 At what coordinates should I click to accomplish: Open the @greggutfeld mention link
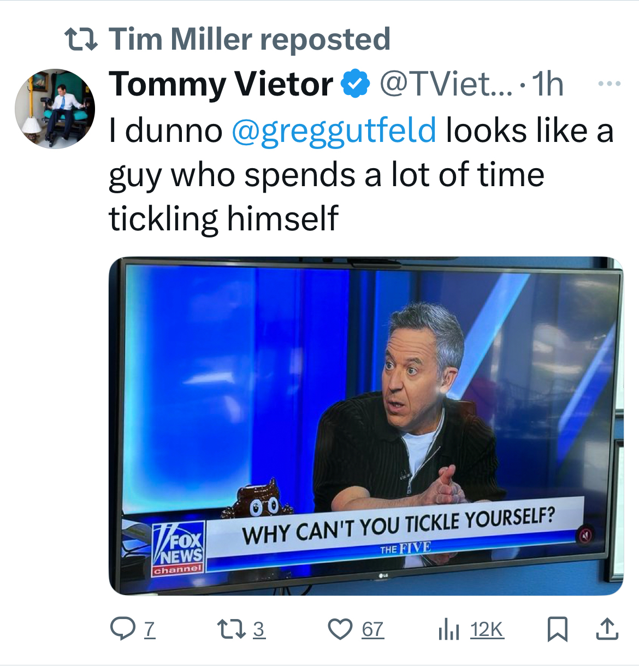[x=334, y=130]
